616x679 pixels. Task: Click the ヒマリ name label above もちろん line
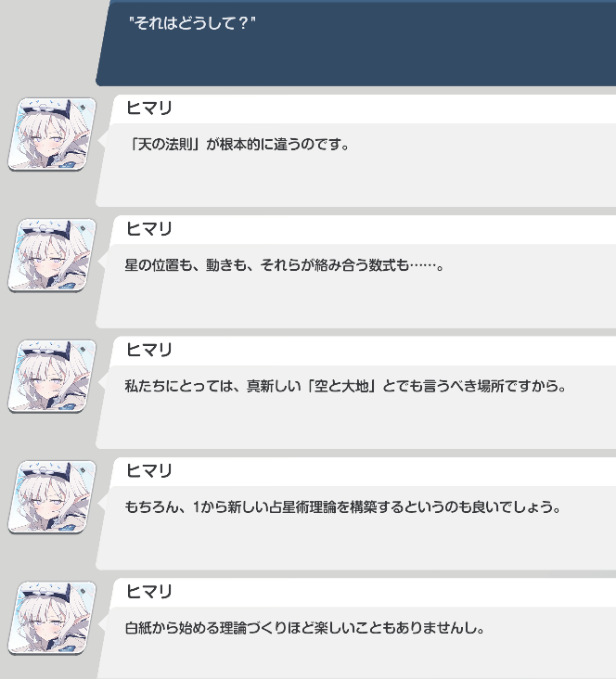point(149,470)
